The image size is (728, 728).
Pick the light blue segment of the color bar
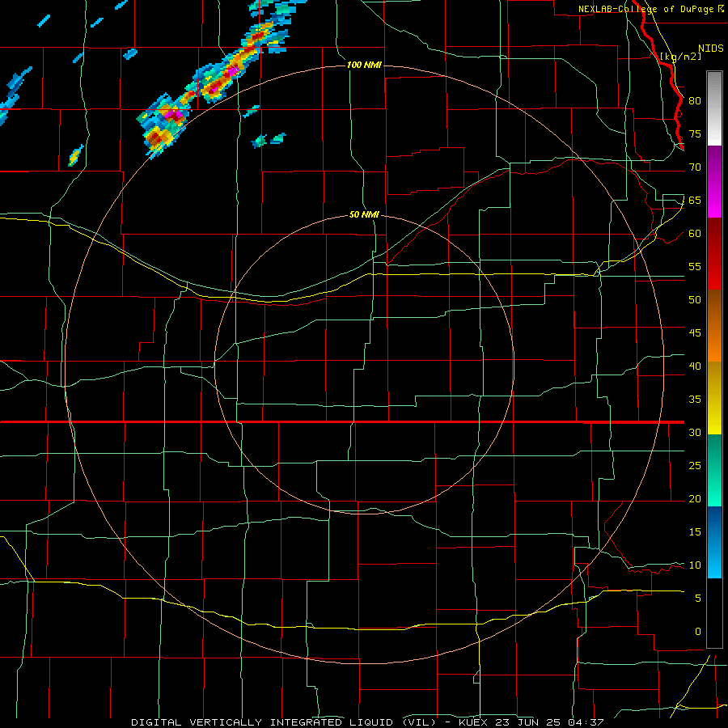click(714, 542)
